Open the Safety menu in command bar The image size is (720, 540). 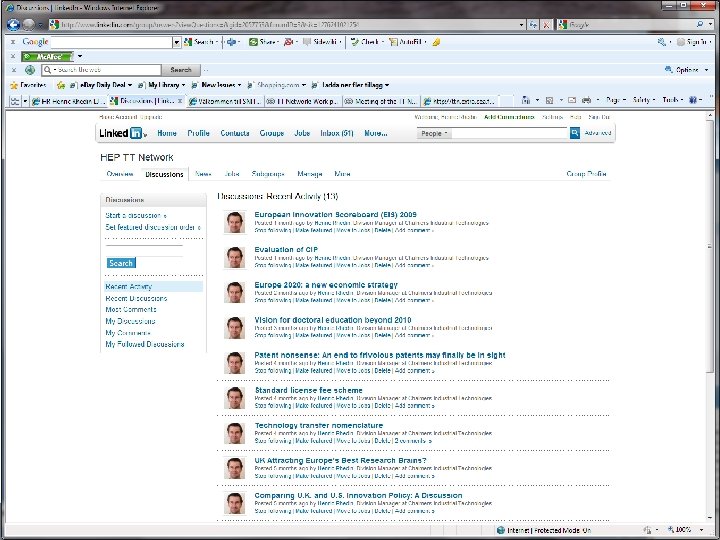(x=643, y=100)
